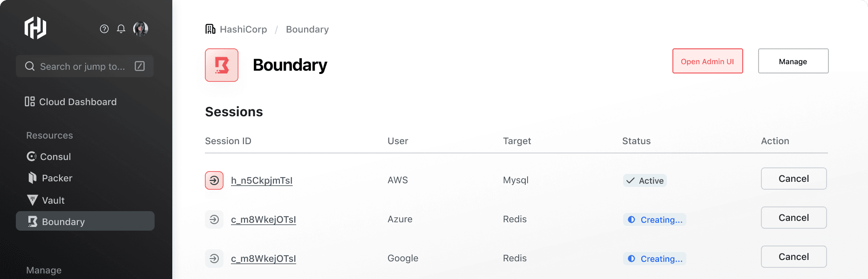Viewport: 868px width, 279px height.
Task: Select Consul in the Resources list
Action: pyautogui.click(x=49, y=157)
